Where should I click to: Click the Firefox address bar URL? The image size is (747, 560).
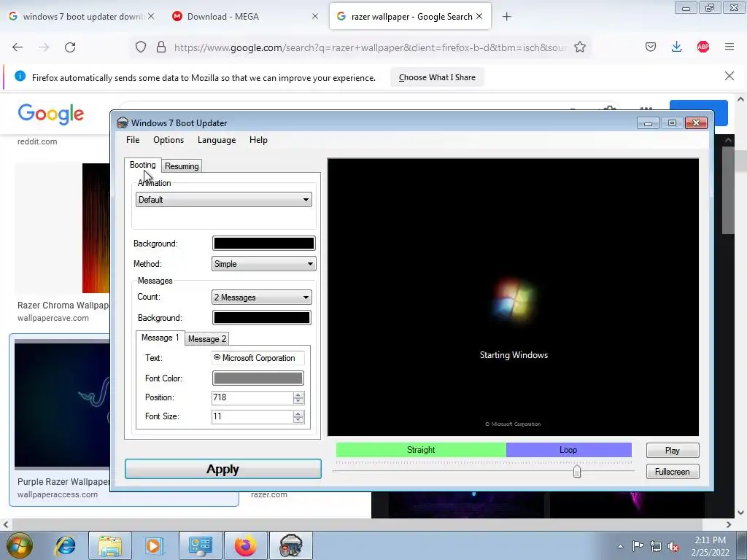[x=370, y=47]
